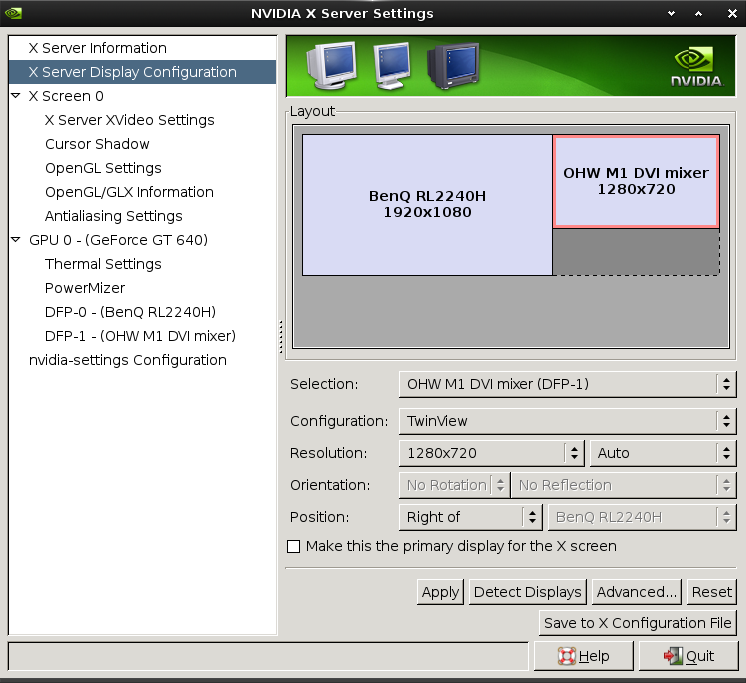Click the up arrow in the title bar

tap(698, 13)
